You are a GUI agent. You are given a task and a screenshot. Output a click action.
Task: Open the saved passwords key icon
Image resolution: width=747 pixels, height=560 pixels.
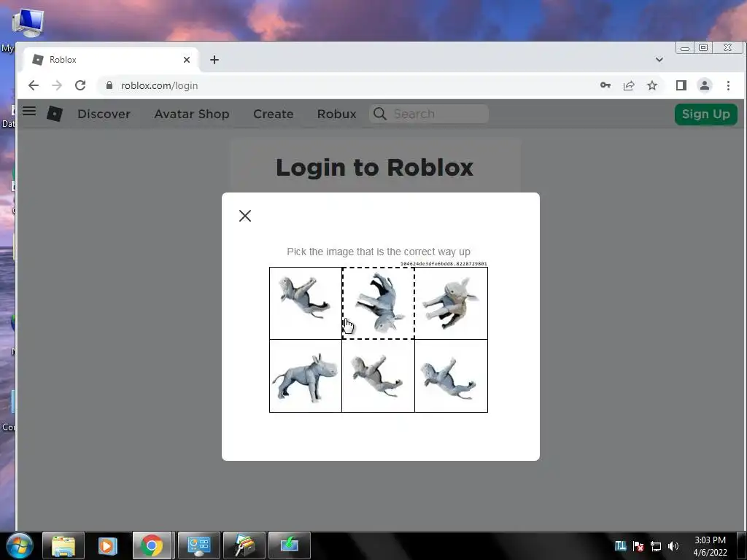pos(605,85)
